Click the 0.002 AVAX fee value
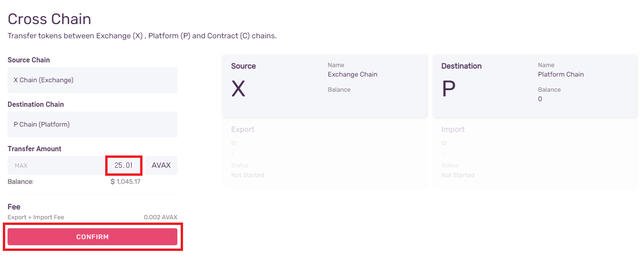 click(160, 217)
